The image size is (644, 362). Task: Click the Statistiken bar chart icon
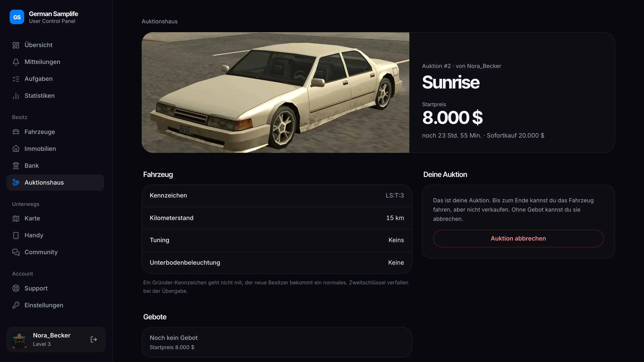pyautogui.click(x=16, y=96)
